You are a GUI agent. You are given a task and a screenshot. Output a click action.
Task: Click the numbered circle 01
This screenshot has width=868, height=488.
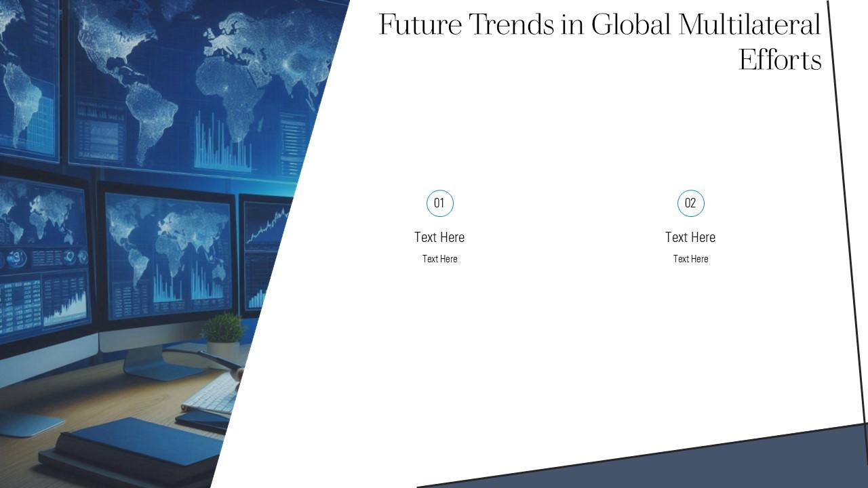tap(439, 203)
